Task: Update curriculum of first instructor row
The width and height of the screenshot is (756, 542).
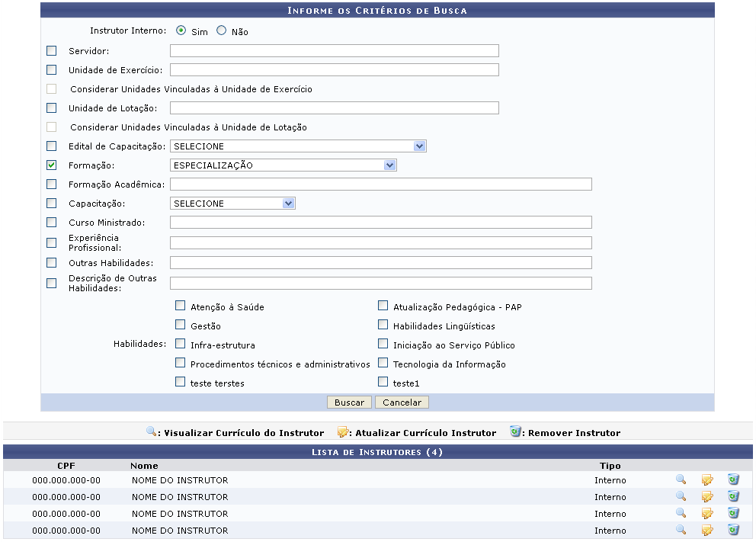Action: [x=707, y=479]
